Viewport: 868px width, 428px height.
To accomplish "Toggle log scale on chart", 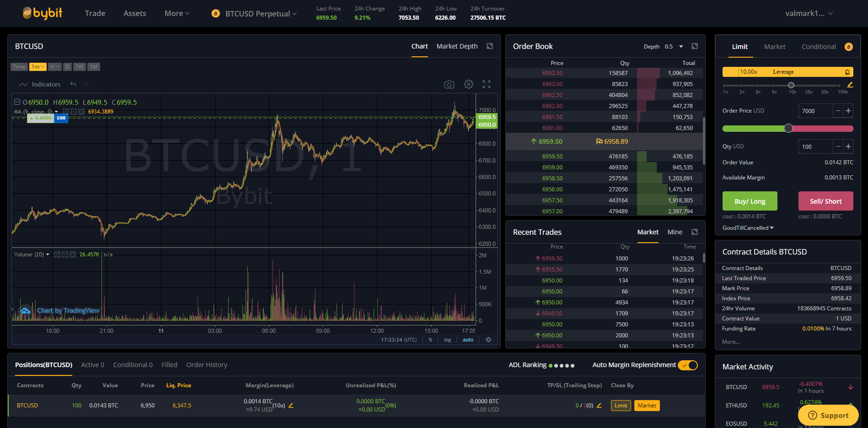I will (447, 340).
